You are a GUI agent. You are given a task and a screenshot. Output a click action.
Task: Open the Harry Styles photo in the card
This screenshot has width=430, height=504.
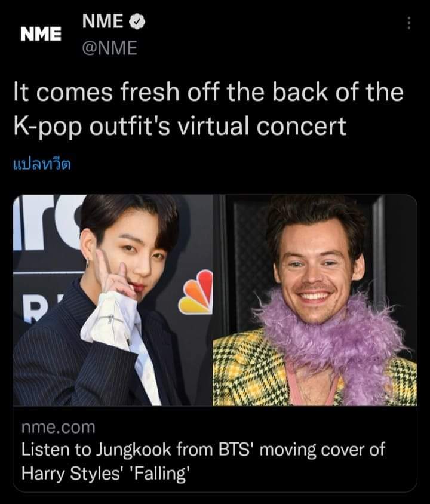tap(315, 300)
